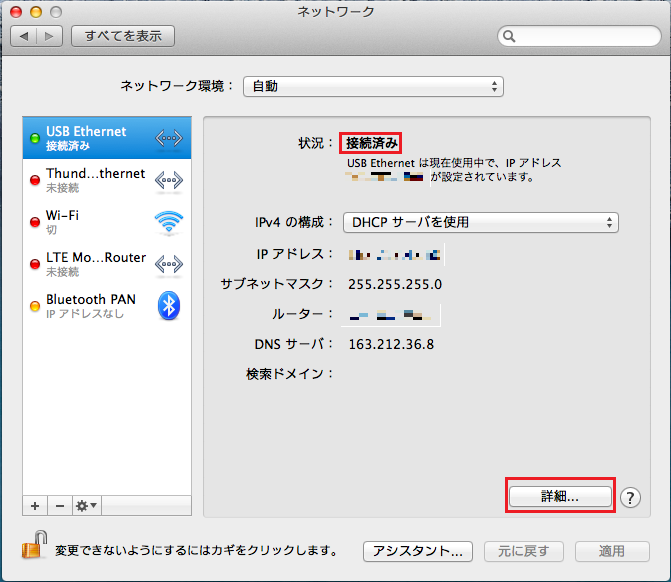Click the アシスタント... button
The height and width of the screenshot is (582, 671).
pyautogui.click(x=417, y=551)
